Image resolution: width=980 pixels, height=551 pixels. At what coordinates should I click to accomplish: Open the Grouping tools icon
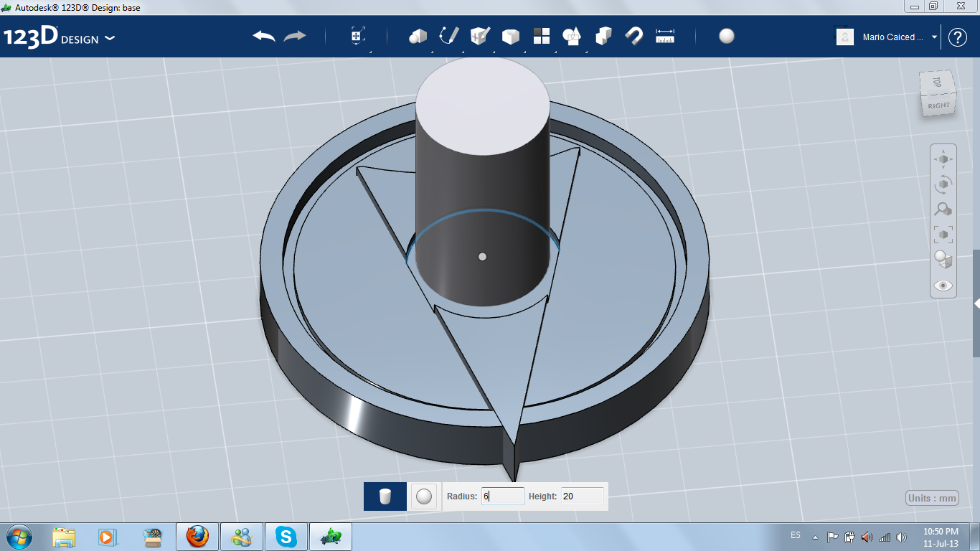572,36
